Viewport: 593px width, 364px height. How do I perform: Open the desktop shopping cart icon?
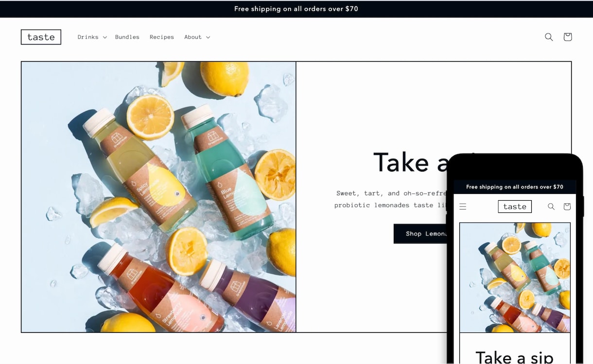567,37
